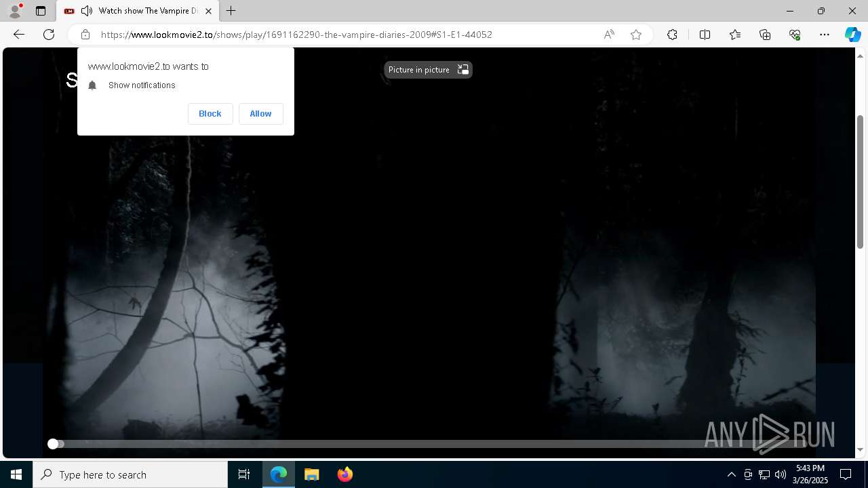
Task: Open the taskbar clock and date
Action: pyautogui.click(x=812, y=474)
